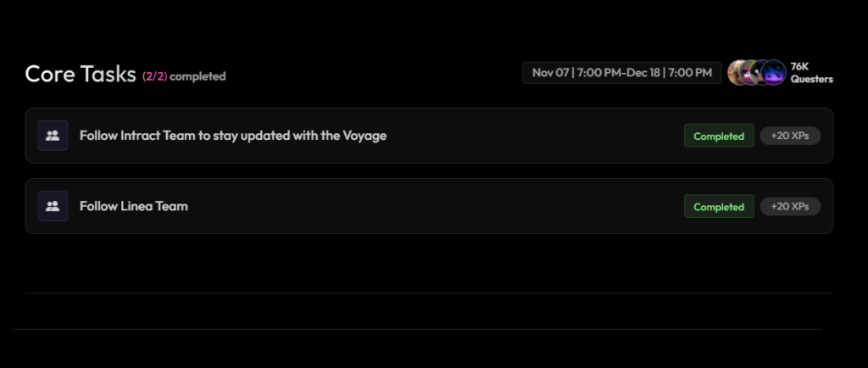868x368 pixels.
Task: Click the (2/2) progress counter
Action: [x=154, y=76]
